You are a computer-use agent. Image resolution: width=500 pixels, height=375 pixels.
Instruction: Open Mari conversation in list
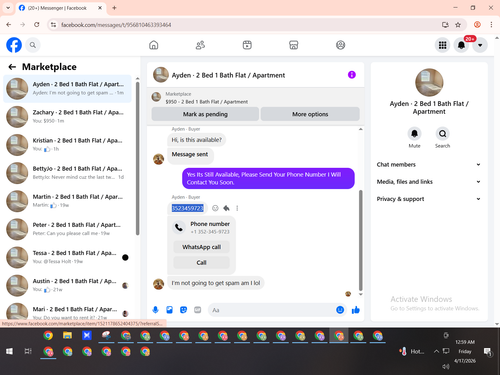[x=67, y=312]
